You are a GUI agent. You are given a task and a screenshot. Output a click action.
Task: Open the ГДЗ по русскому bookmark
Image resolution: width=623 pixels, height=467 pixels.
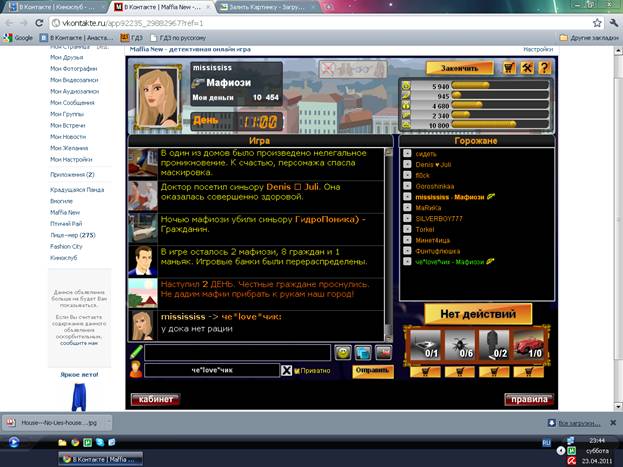(x=178, y=38)
